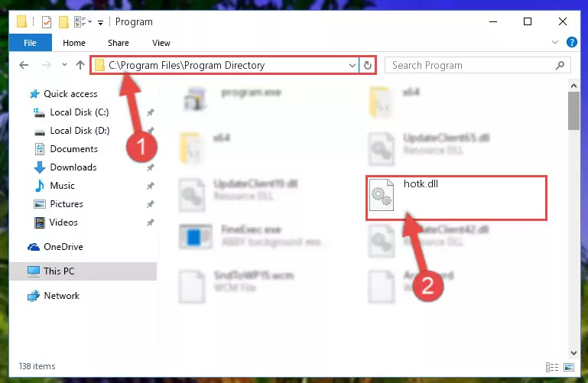
Task: Click the Downloads blue arrow icon
Action: 39,167
